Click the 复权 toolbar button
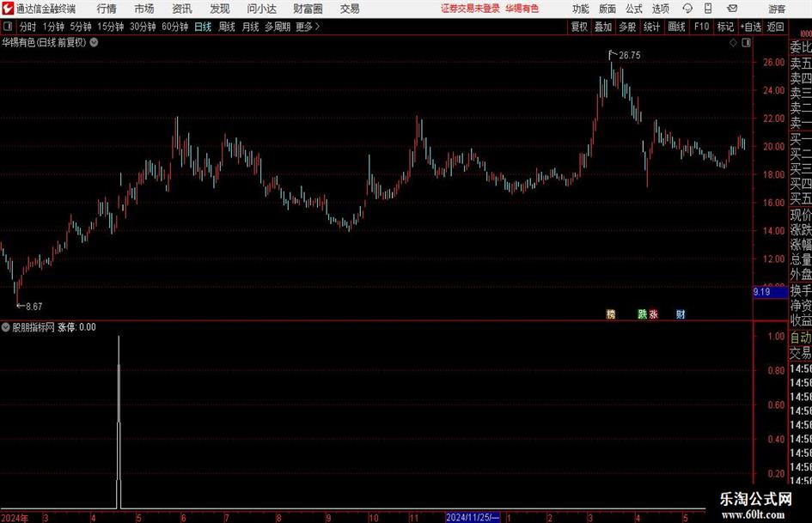 click(x=579, y=27)
